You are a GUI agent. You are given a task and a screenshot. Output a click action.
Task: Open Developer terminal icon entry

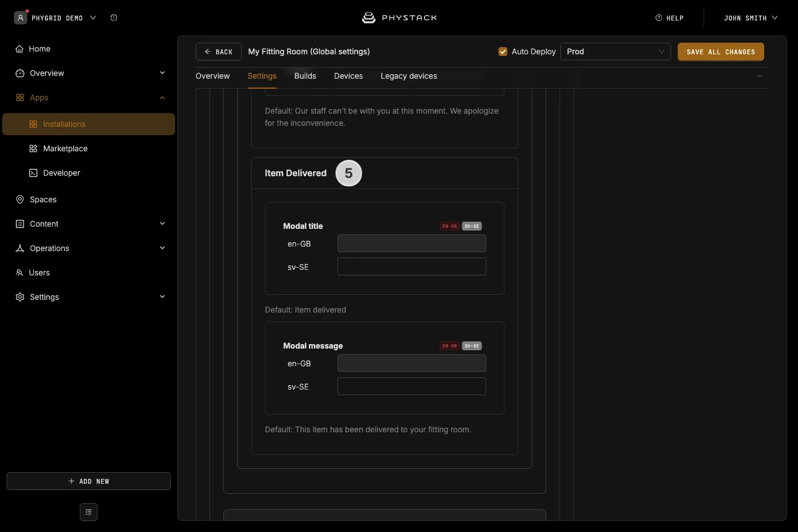(33, 173)
